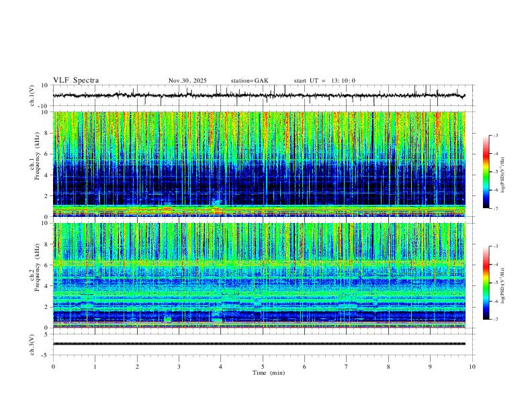Click time axis tick label '10'
Viewport: 532px width, 411px height.
[472, 367]
